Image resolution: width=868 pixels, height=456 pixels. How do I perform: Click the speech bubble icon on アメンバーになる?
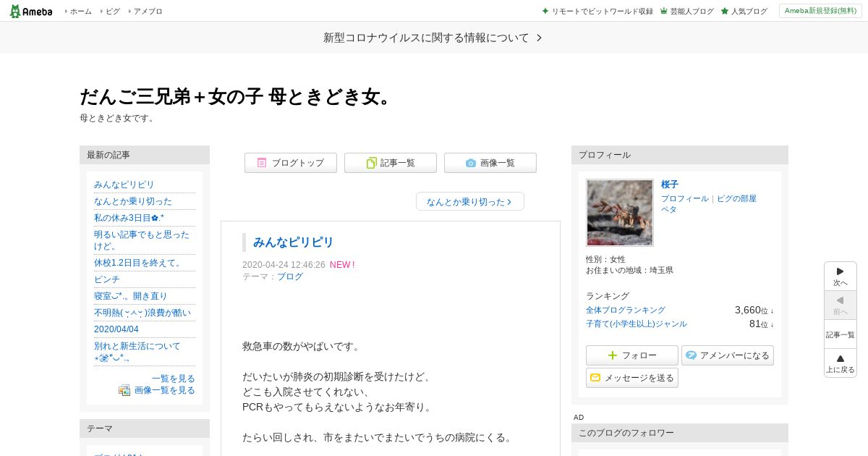(692, 355)
